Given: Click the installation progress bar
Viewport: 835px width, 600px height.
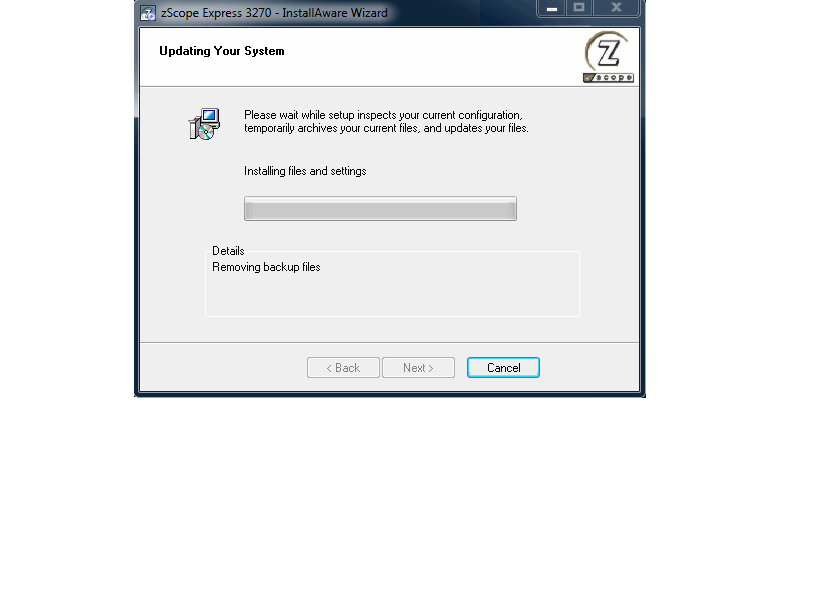Looking at the screenshot, I should (380, 209).
